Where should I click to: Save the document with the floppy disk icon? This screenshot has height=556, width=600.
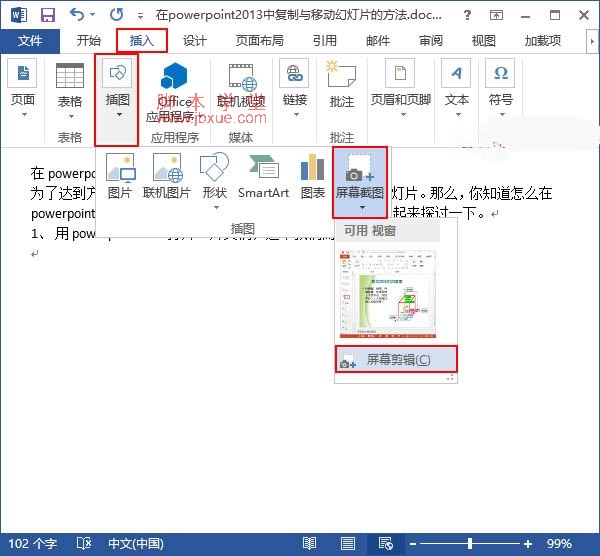click(x=48, y=15)
